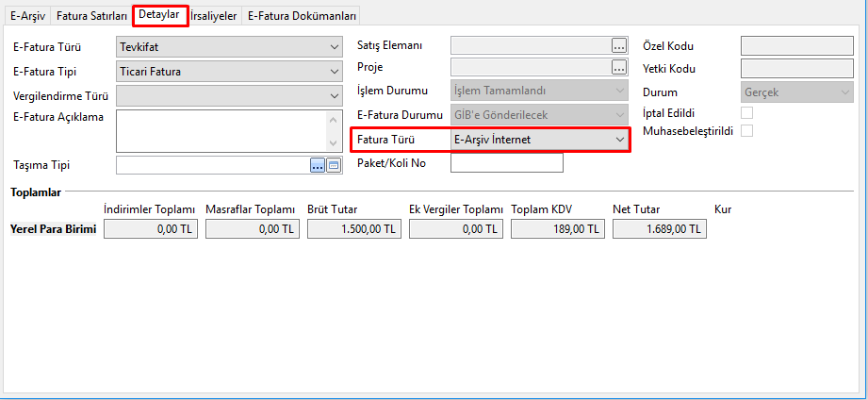Click the E-Fatura Açıklama scroll up arrow
The height and width of the screenshot is (400, 868).
(335, 119)
